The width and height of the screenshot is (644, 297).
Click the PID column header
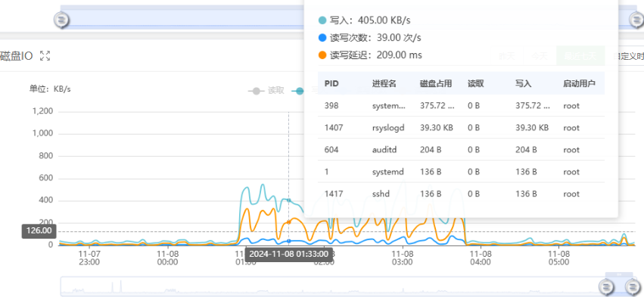click(x=331, y=83)
